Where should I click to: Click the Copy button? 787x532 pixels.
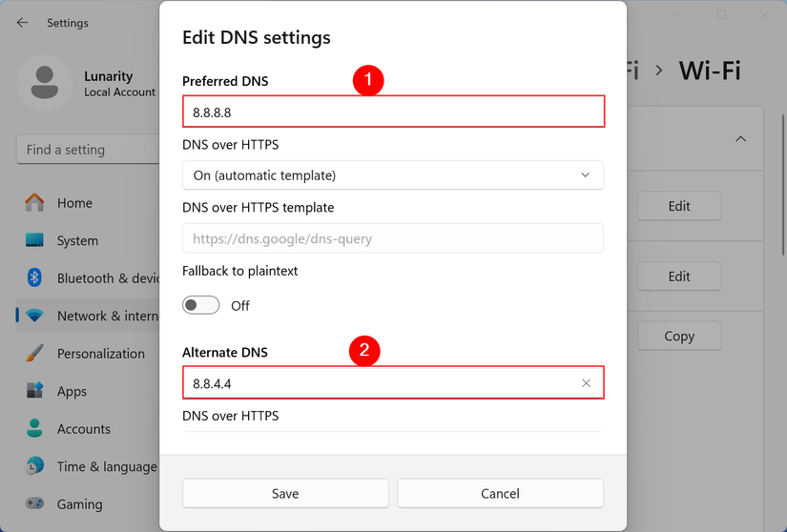coord(679,336)
